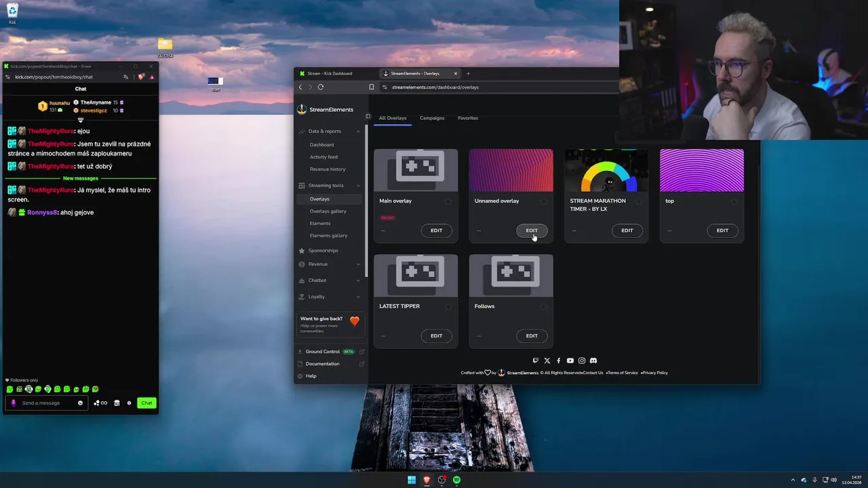Click the sidebar collapse icon beside All Overlays
This screenshot has width=868, height=488.
(368, 117)
